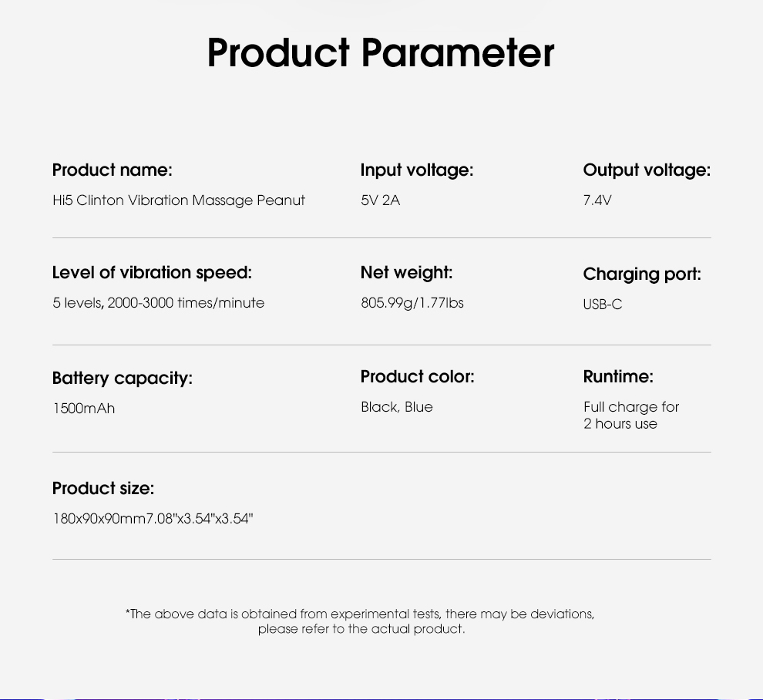Click Hi5 Clinton Vibration Massage Peanut text

click(179, 200)
